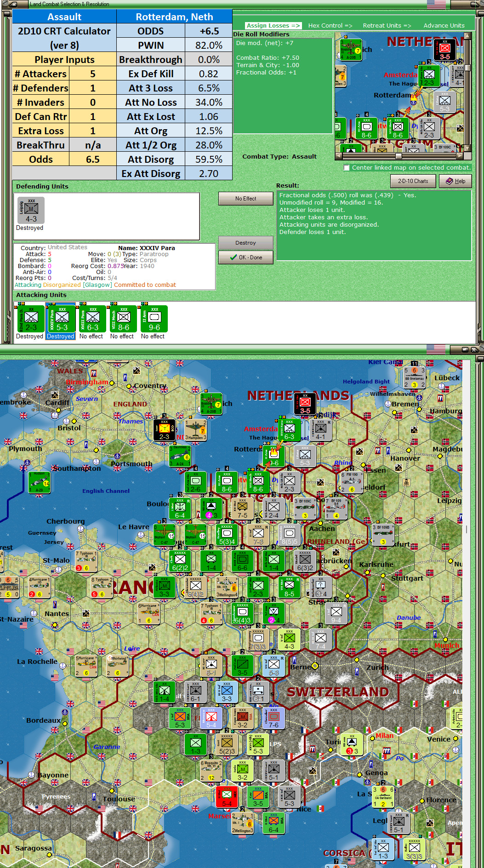Click the black 2-3 corps counter near Thames
Screen dimensions: 484x868
click(x=165, y=430)
